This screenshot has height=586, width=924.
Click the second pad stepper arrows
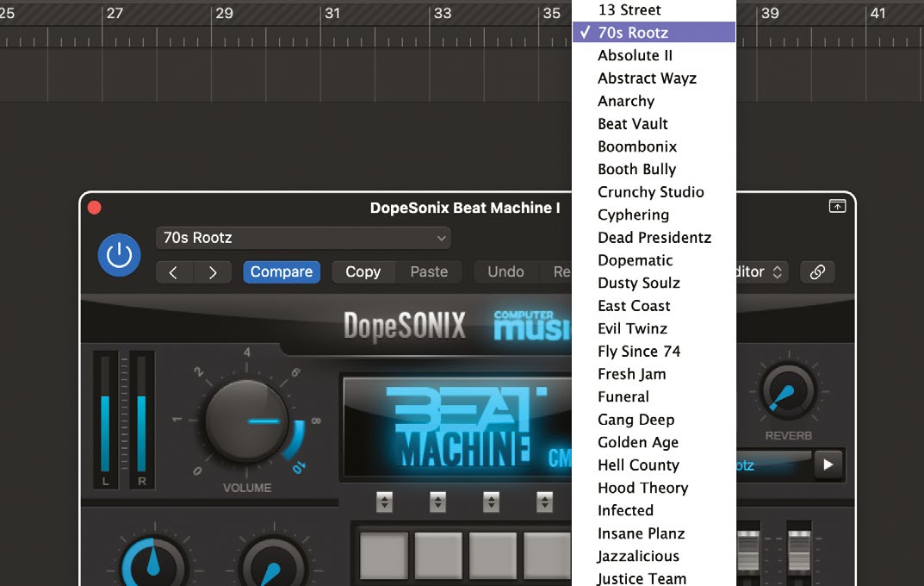pos(437,502)
